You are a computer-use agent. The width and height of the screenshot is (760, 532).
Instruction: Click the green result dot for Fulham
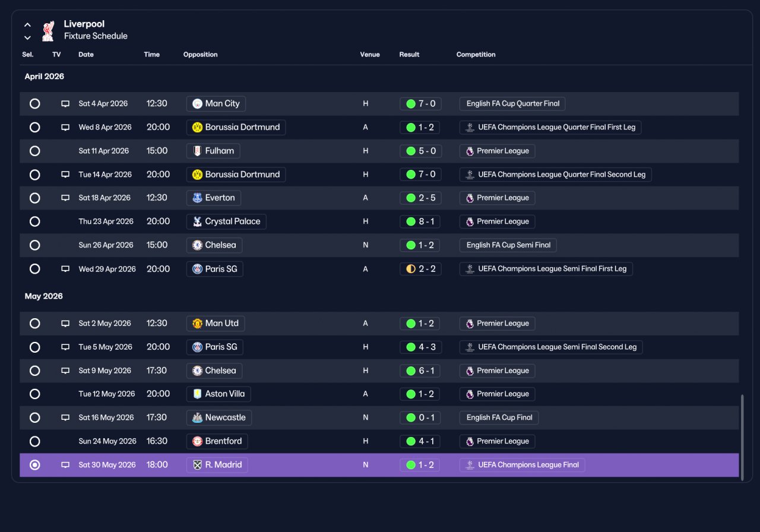pyautogui.click(x=410, y=151)
